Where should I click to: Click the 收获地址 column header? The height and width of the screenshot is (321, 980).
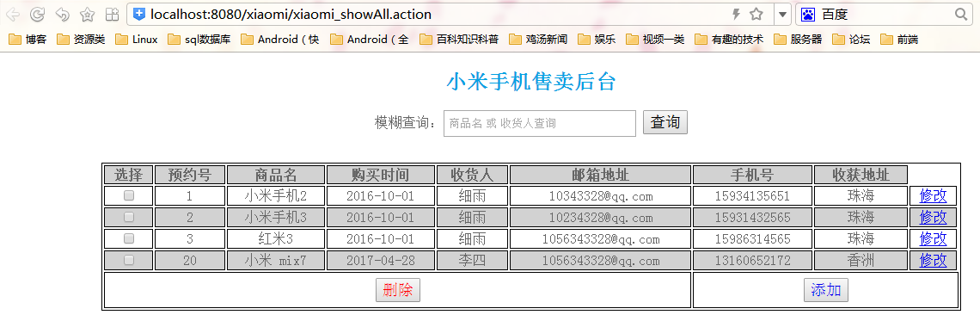point(861,175)
